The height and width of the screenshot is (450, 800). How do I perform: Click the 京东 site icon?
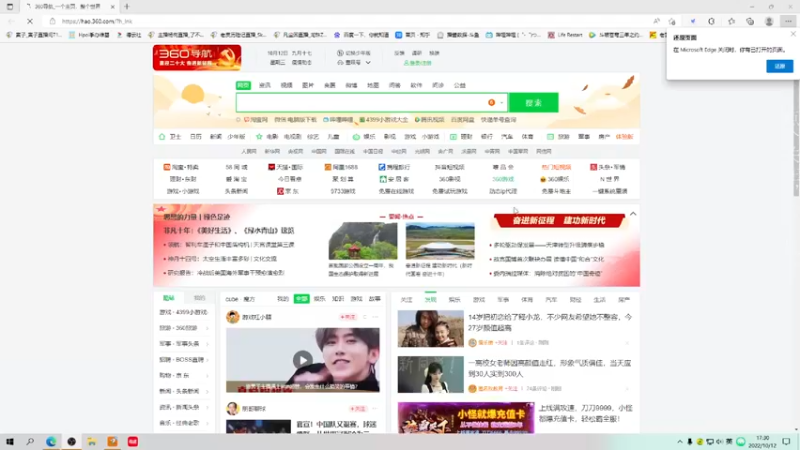280,191
